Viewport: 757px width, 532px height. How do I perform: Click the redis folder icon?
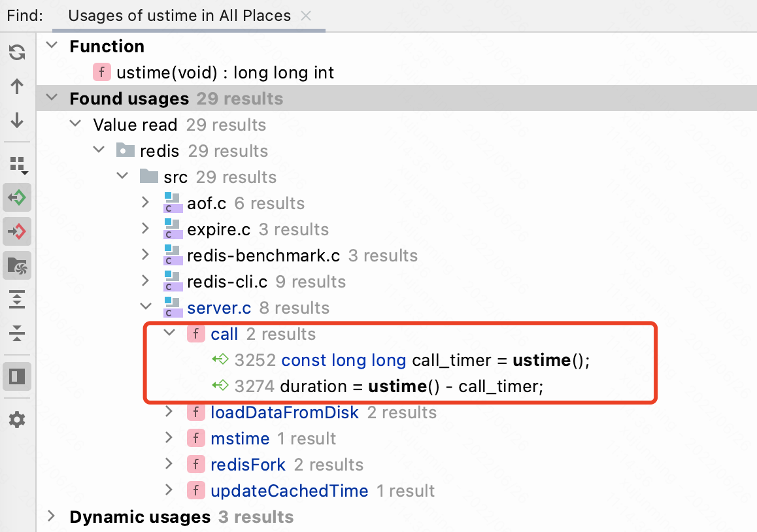(126, 150)
